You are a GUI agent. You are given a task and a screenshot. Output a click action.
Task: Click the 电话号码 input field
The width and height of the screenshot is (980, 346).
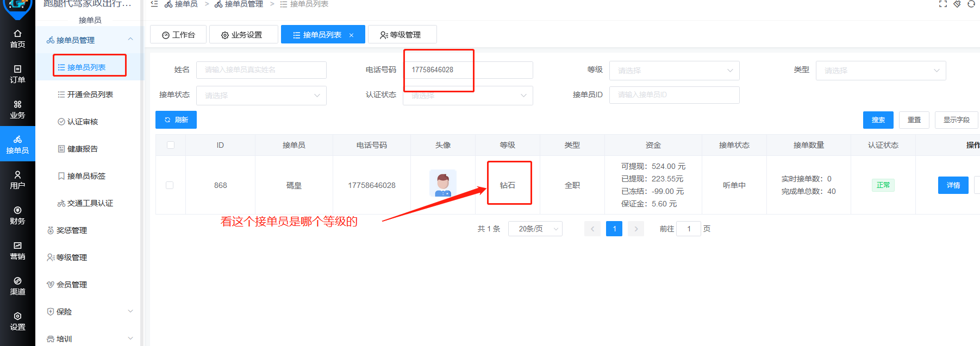pos(468,70)
